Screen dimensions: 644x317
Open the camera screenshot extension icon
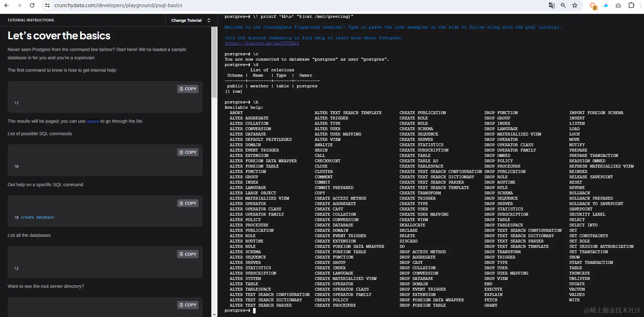(618, 5)
